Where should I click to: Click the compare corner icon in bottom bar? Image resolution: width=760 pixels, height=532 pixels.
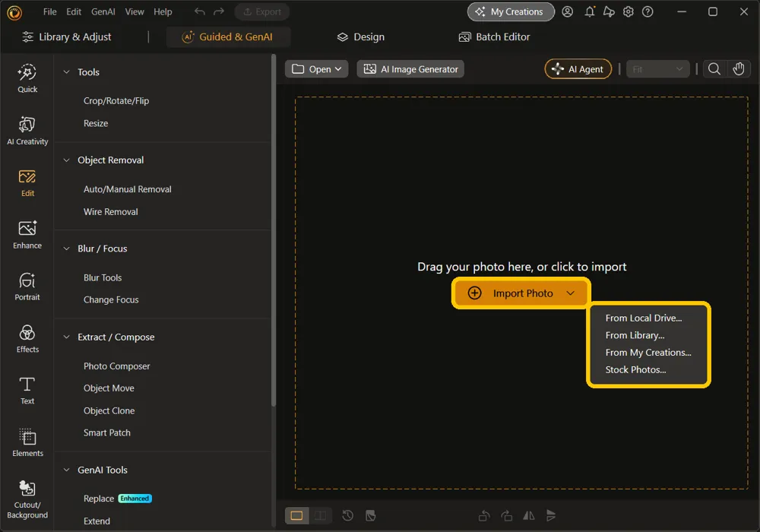371,515
